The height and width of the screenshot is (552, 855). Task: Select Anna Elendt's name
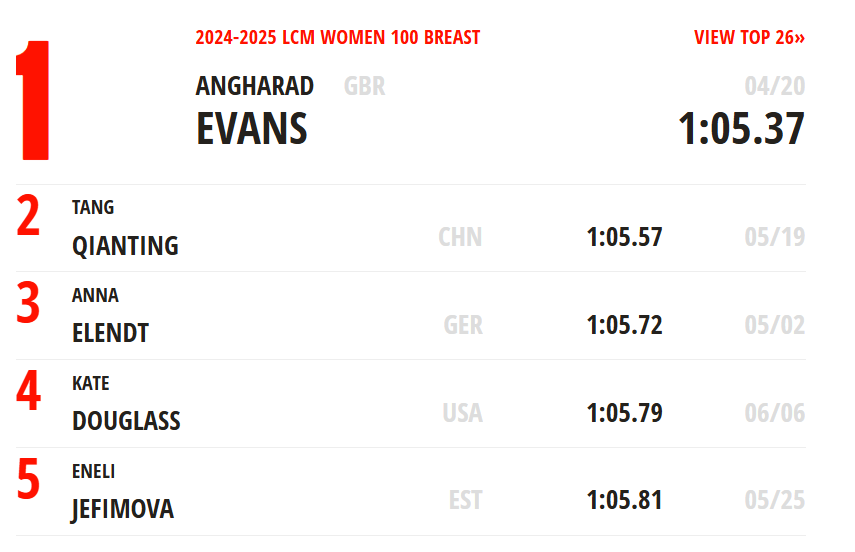[111, 316]
